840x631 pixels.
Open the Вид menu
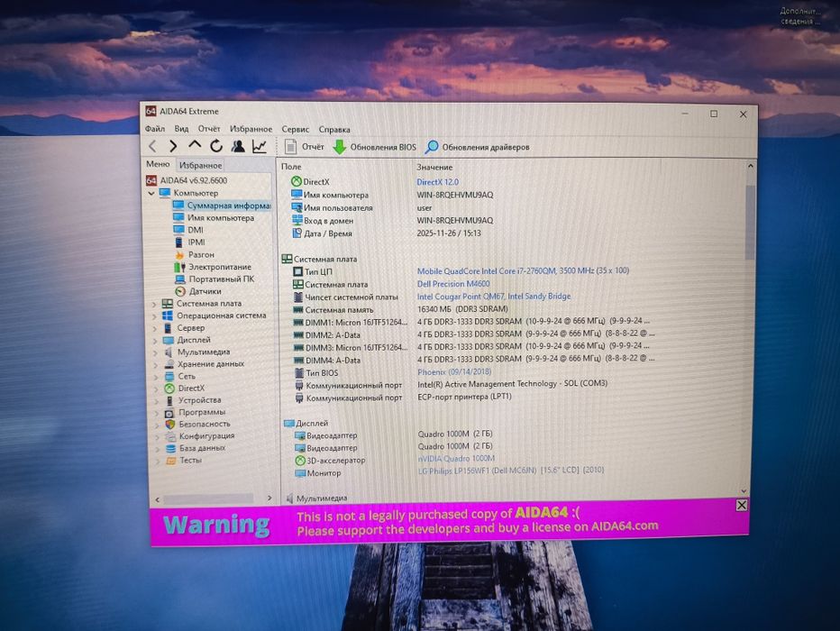[181, 129]
